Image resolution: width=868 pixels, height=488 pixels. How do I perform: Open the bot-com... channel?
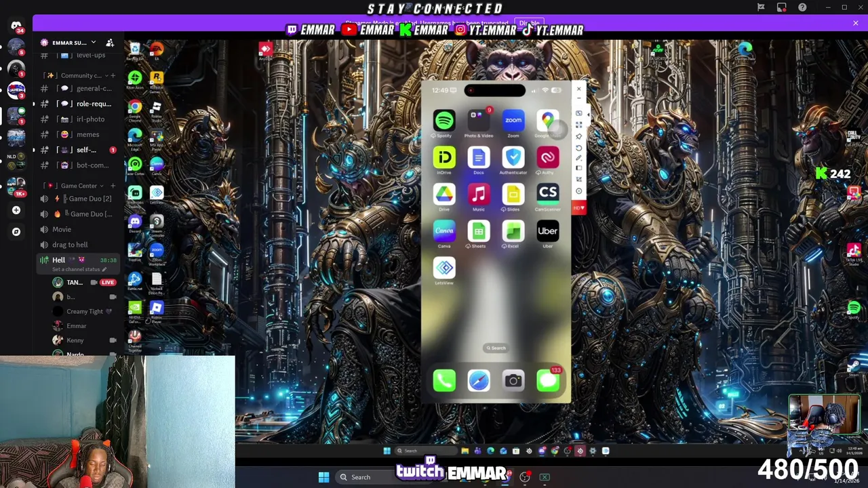(79, 165)
